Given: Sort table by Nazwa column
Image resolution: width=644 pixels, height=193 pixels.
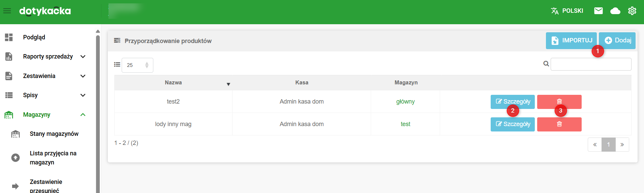Looking at the screenshot, I should click(x=173, y=83).
